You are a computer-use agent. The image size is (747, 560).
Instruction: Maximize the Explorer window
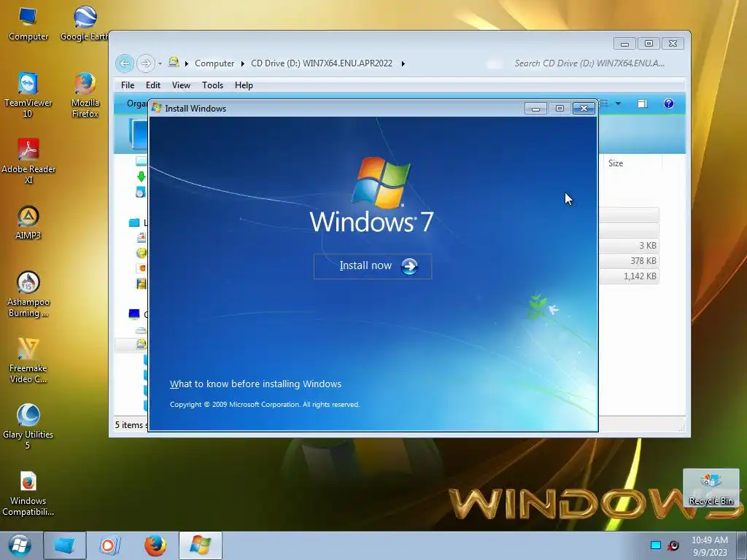tap(649, 43)
